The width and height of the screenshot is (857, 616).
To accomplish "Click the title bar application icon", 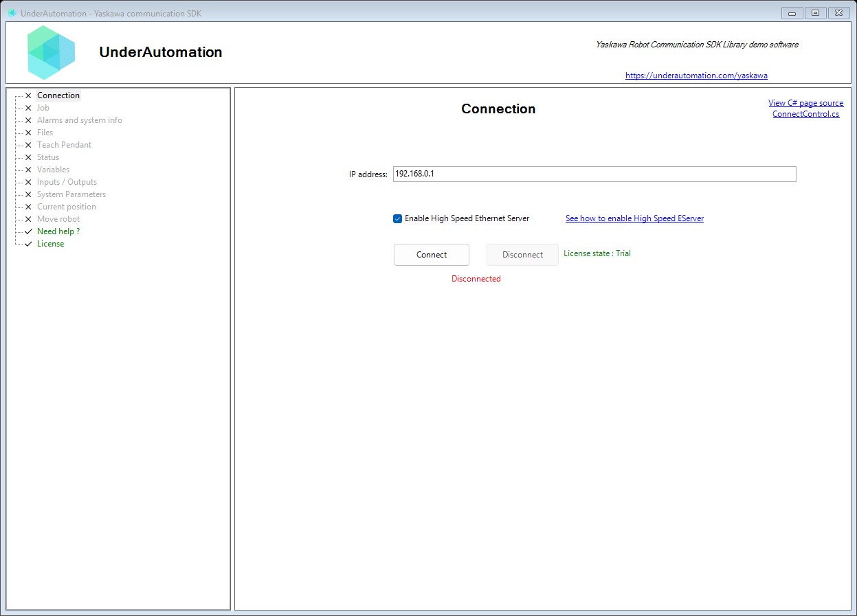I will coord(12,13).
